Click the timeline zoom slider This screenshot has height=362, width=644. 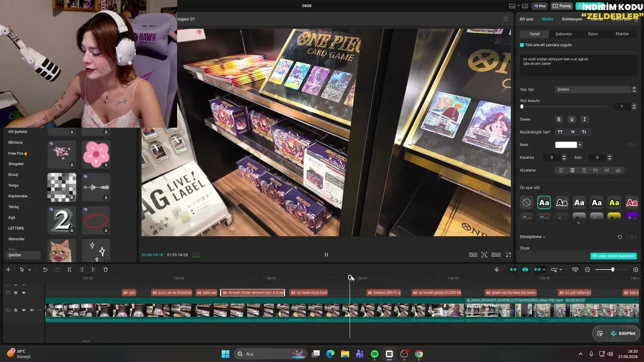(611, 269)
